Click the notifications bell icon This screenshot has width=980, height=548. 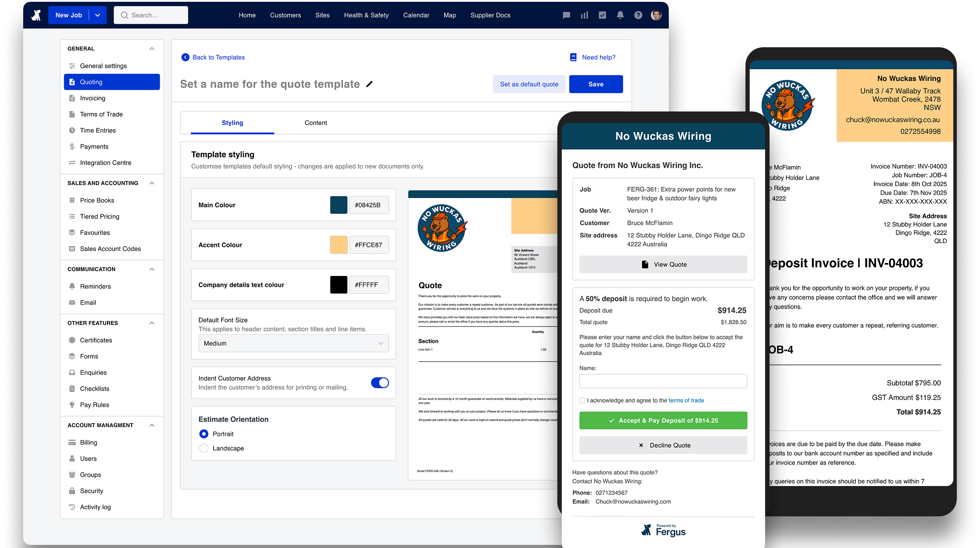[620, 15]
